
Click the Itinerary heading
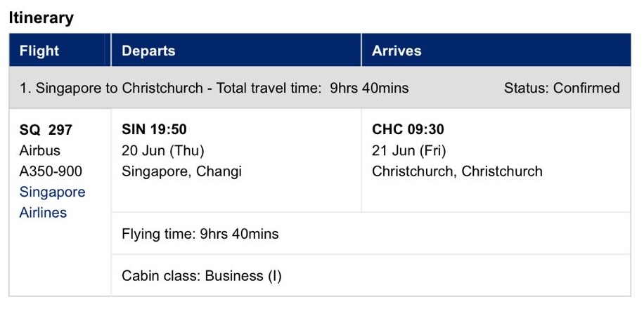[x=41, y=18]
